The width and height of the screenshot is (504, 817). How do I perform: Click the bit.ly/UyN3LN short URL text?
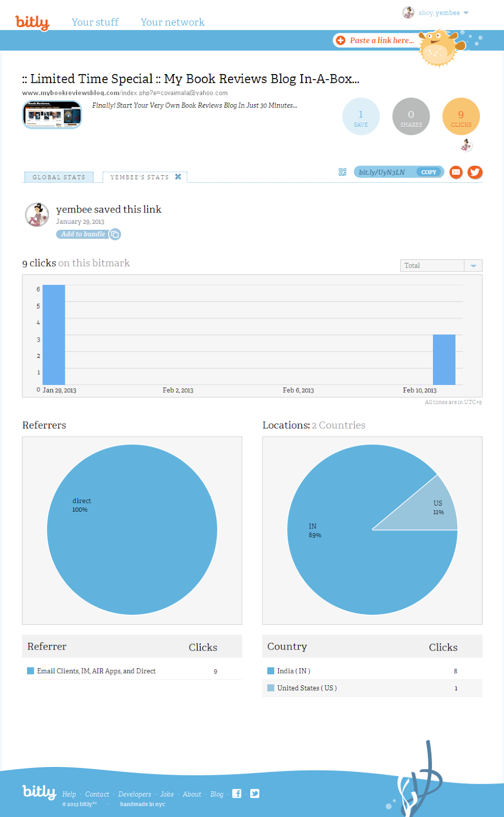tap(382, 172)
